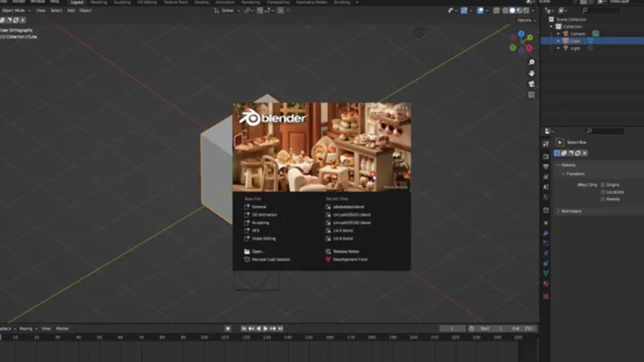
Task: Open the Development Fund link
Action: [347, 259]
